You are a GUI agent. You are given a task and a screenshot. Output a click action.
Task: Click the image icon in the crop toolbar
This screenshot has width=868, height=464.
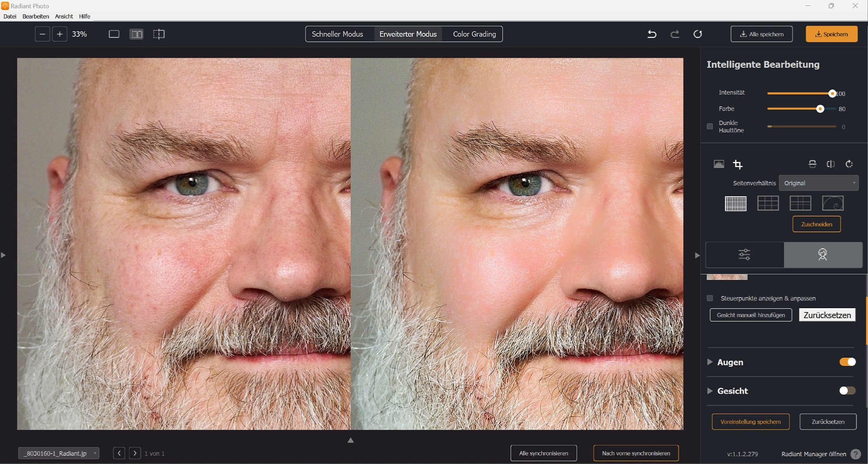click(x=719, y=164)
